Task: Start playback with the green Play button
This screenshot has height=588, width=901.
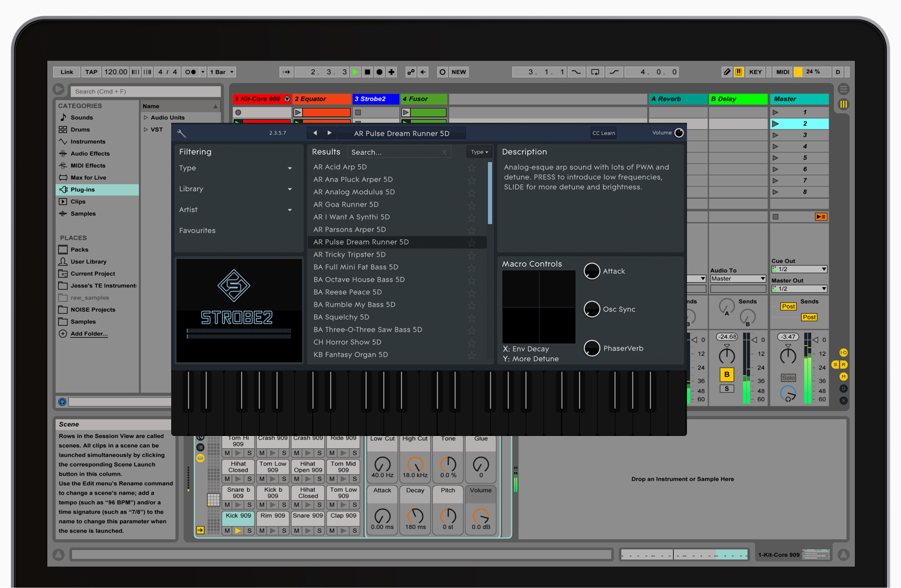Action: click(x=355, y=72)
